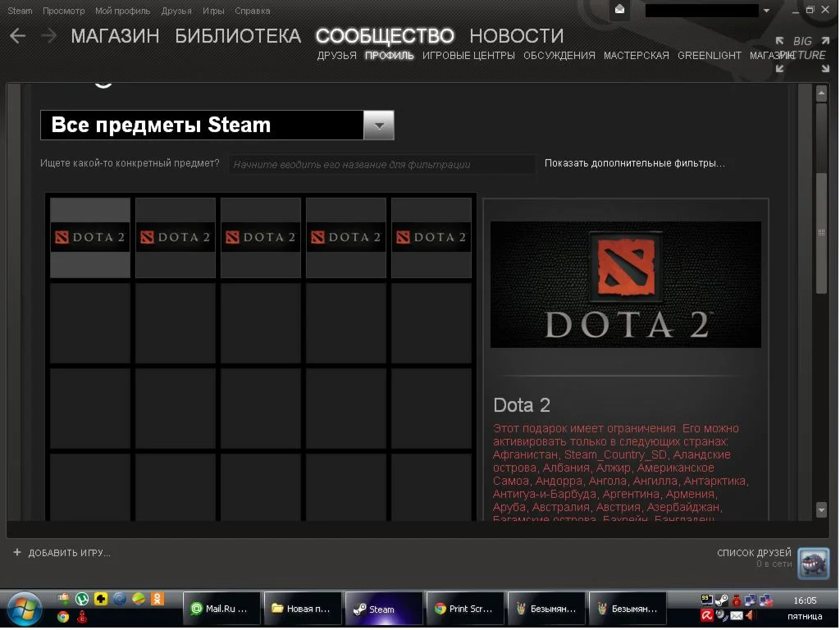Viewport: 840px width, 630px height.
Task: Open the friends list via the monster avatar
Action: [813, 564]
